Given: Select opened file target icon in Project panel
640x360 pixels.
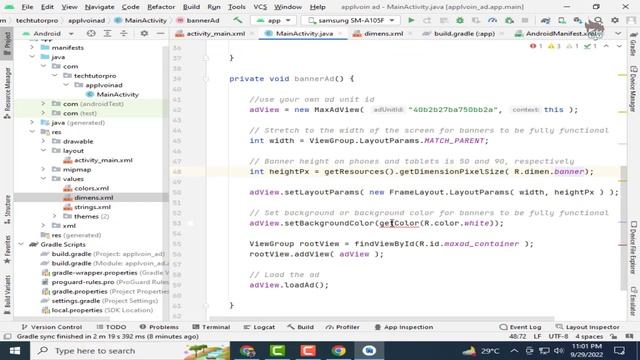Looking at the screenshot, I should pyautogui.click(x=91, y=33).
